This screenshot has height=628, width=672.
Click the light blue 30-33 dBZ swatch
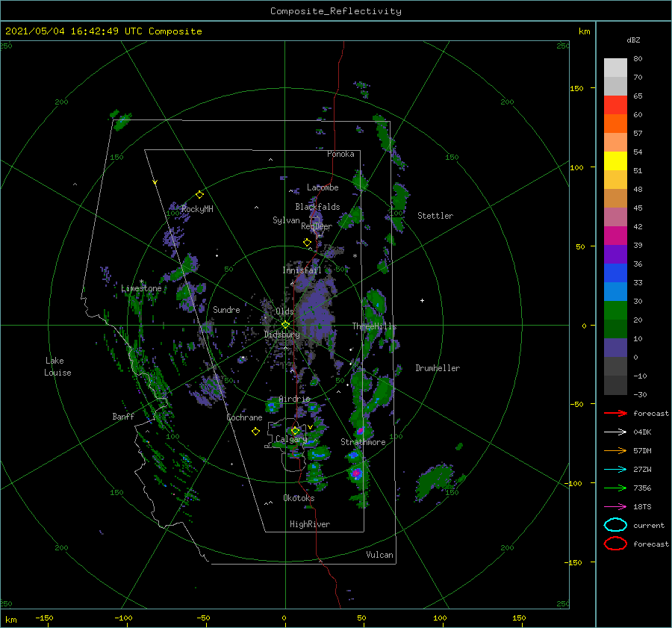click(x=615, y=292)
